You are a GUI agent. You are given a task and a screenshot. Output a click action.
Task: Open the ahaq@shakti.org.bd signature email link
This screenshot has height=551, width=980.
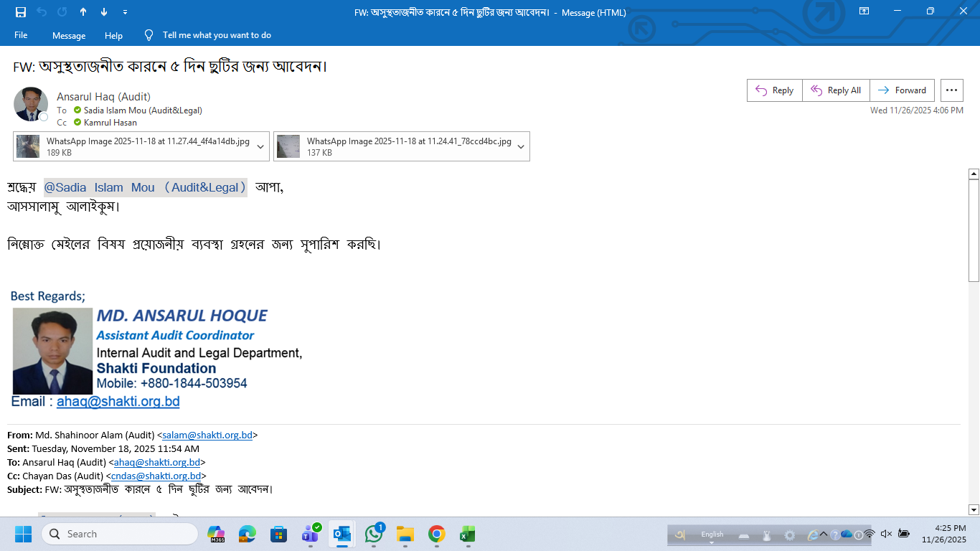[x=118, y=402]
